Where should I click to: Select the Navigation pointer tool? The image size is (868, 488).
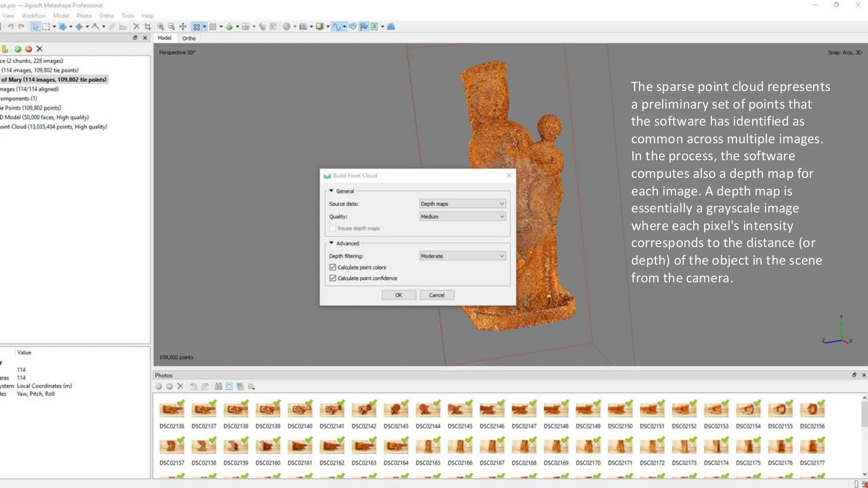pos(35,27)
